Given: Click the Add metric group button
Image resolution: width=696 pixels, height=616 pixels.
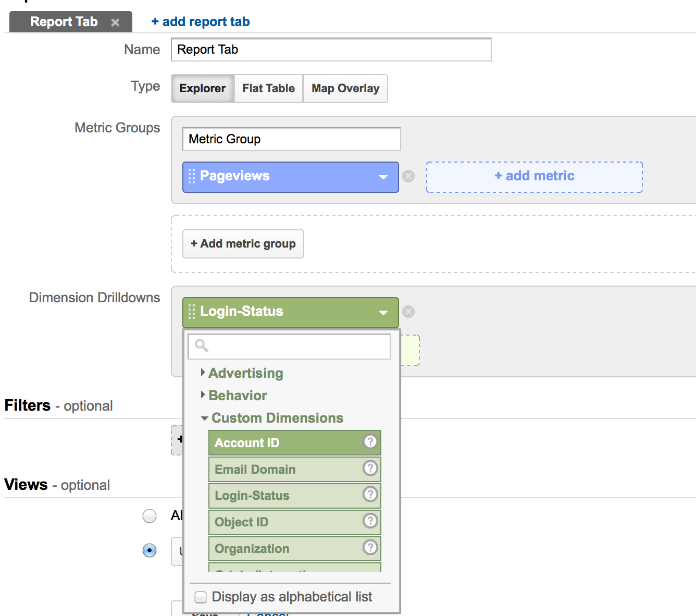Looking at the screenshot, I should (243, 244).
